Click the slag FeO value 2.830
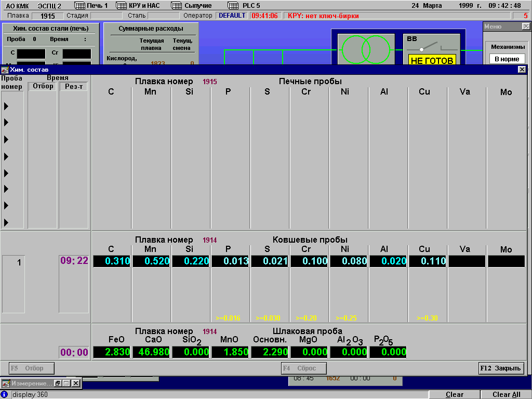The image size is (532, 399). pos(112,352)
